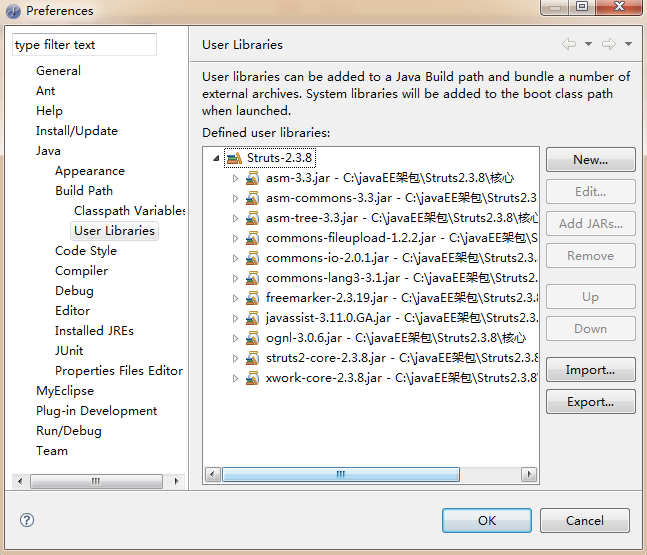Select the commons-io-2.0.1.jar row text
The image size is (647, 555).
401,258
